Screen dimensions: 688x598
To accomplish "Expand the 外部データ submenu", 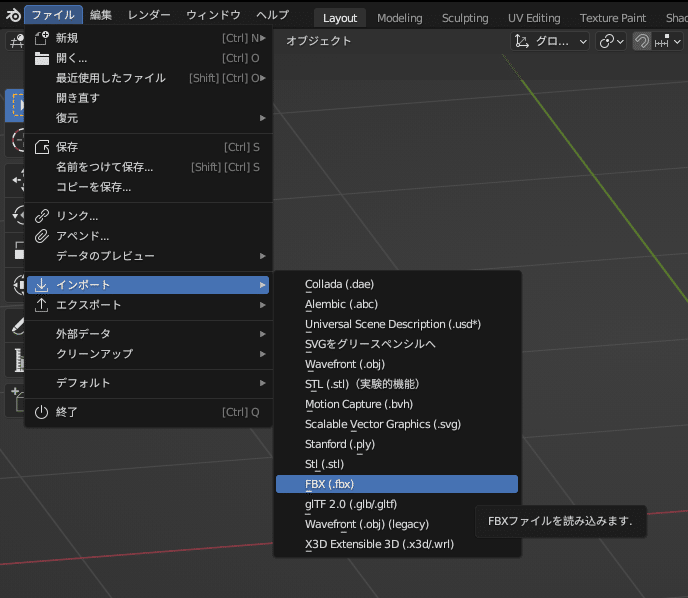I will pos(149,334).
